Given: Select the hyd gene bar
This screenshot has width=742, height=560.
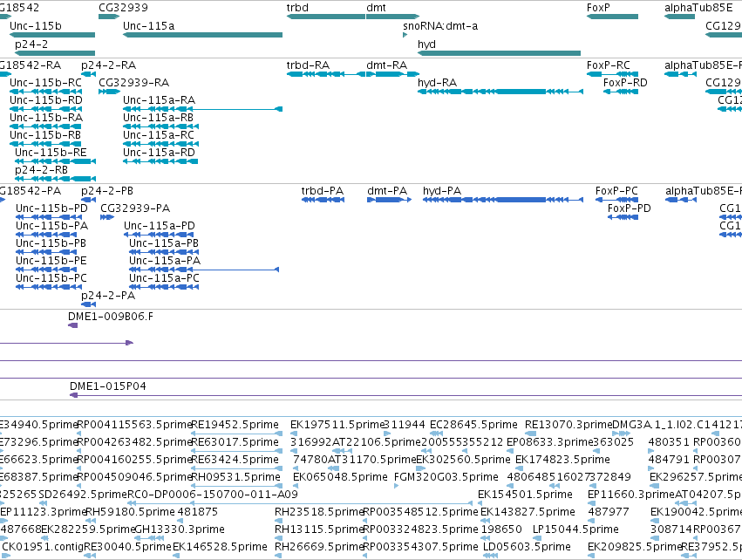Looking at the screenshot, I should (x=499, y=53).
